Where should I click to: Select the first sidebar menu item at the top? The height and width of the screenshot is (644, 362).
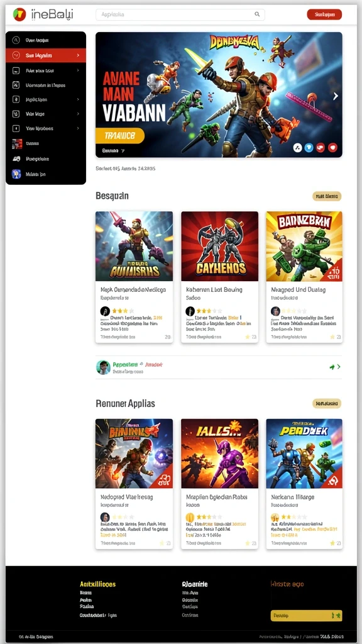(45, 40)
